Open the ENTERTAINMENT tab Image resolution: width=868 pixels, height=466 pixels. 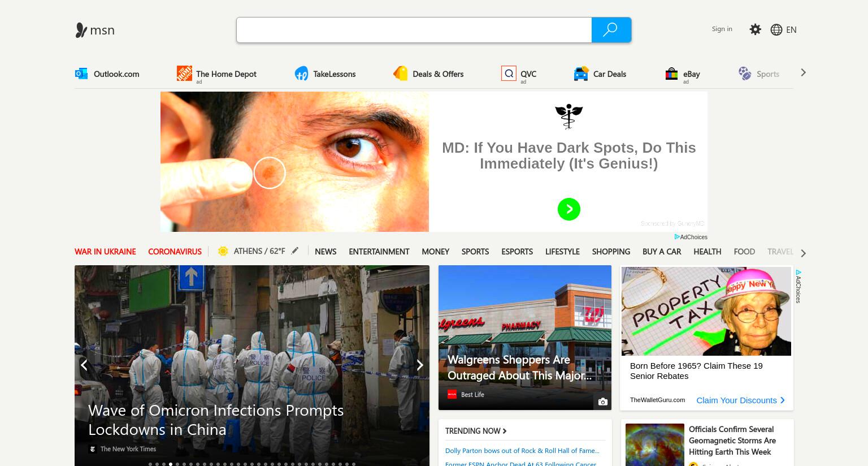click(x=379, y=252)
